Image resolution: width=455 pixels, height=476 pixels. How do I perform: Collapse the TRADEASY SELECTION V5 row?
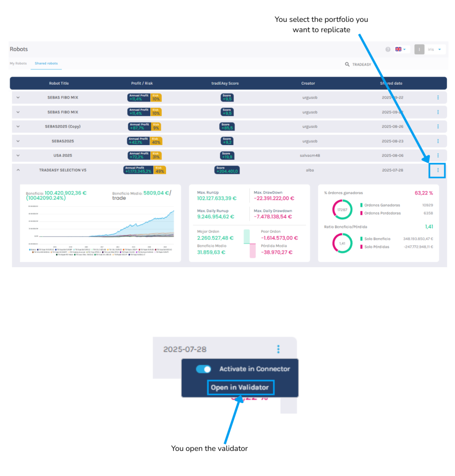tap(18, 170)
